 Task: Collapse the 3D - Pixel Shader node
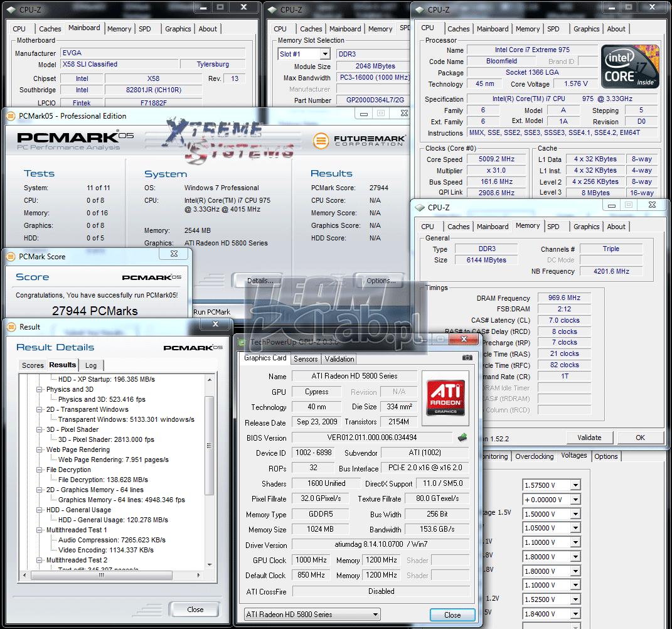[x=39, y=429]
